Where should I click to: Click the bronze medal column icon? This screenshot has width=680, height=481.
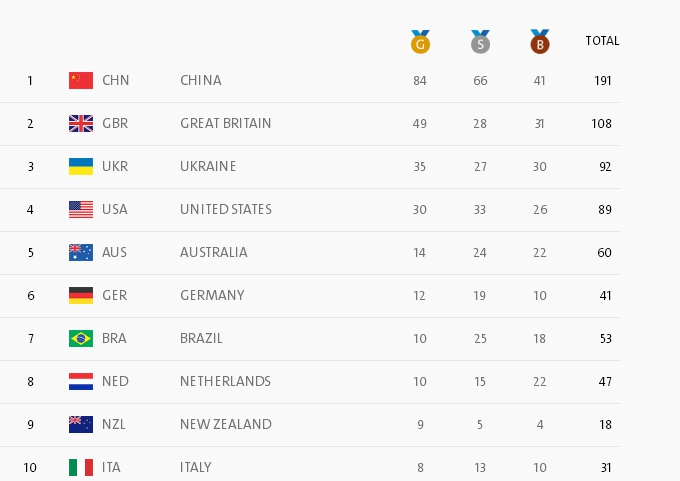[x=540, y=42]
